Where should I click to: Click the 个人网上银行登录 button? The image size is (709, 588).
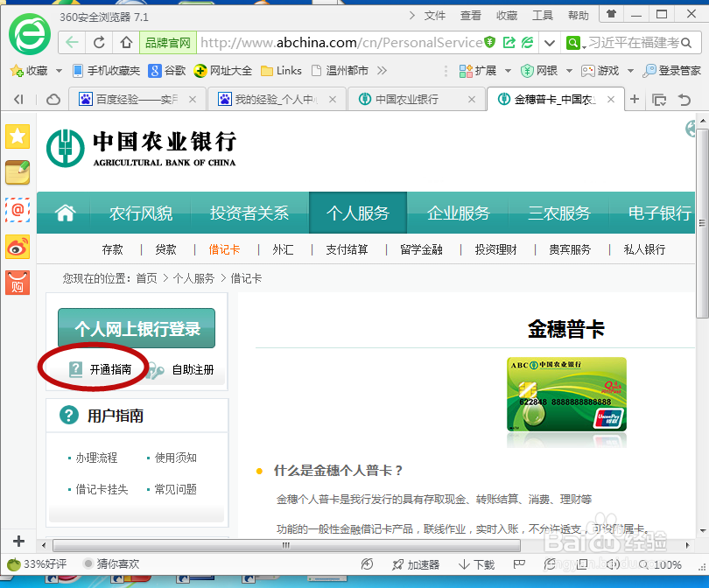[x=137, y=329]
